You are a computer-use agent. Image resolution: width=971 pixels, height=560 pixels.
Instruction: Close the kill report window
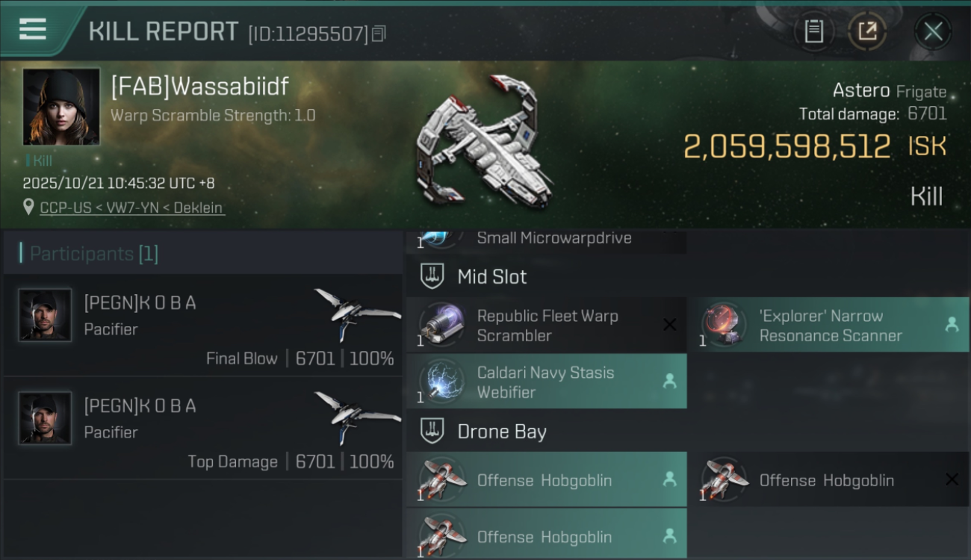tap(933, 31)
